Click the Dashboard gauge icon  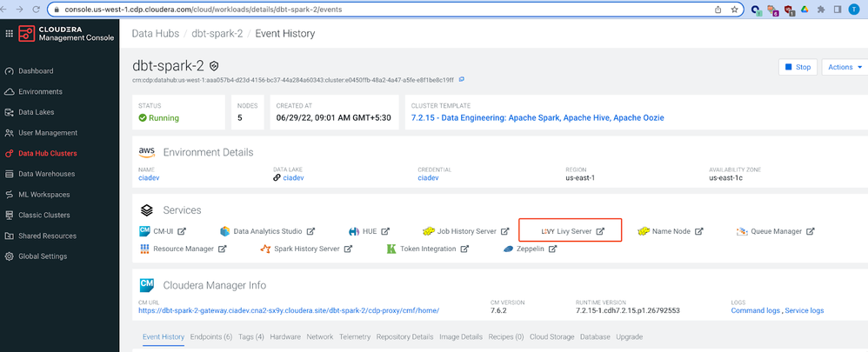[9, 71]
